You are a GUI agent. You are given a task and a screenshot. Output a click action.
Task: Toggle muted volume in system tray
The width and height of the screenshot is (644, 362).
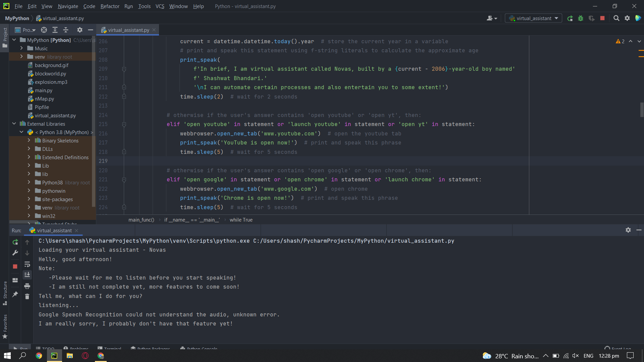point(576,356)
